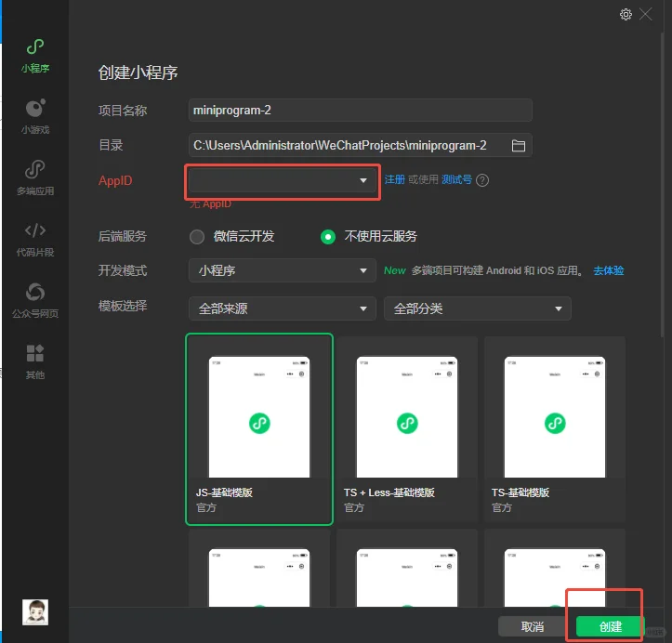Select the 微信云开发 radio option
Screen dimensions: 672x643
(x=197, y=236)
